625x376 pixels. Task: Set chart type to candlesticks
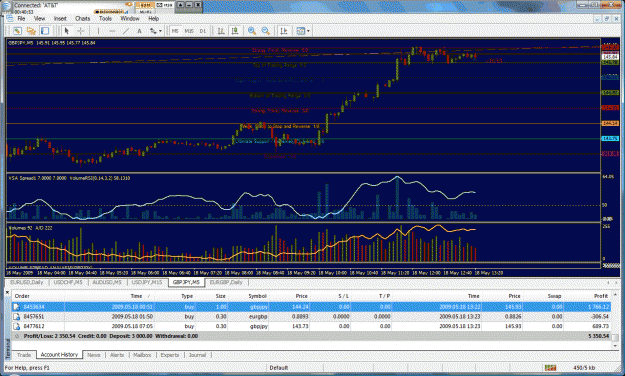[x=235, y=31]
